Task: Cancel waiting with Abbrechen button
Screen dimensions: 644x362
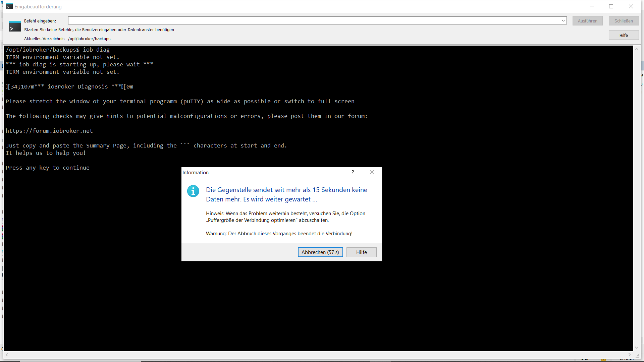Action: click(320, 252)
